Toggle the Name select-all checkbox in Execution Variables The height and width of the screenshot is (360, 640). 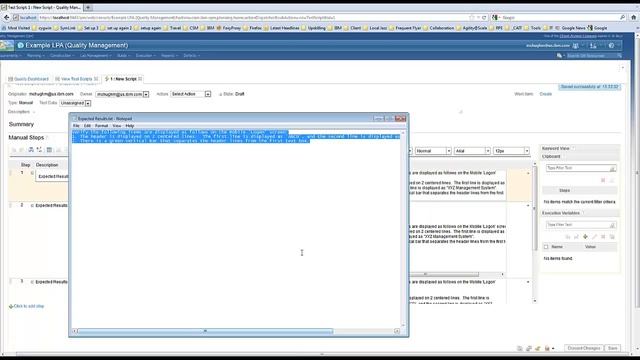(546, 247)
